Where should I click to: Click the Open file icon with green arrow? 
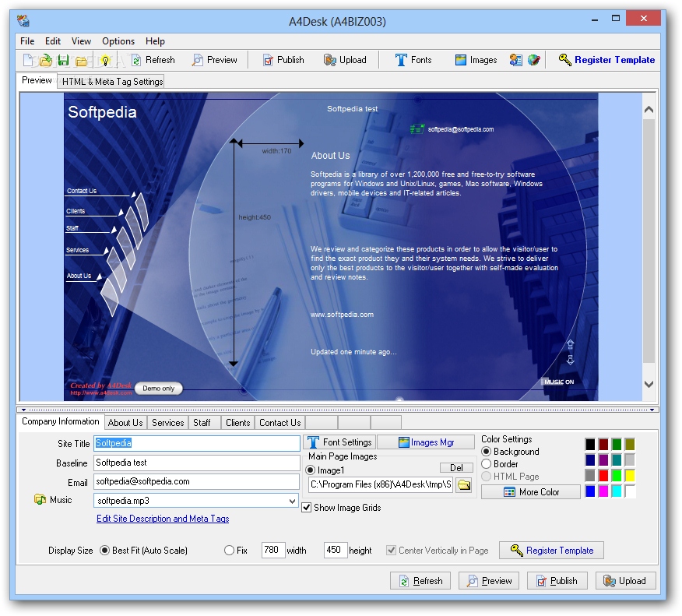click(x=46, y=60)
